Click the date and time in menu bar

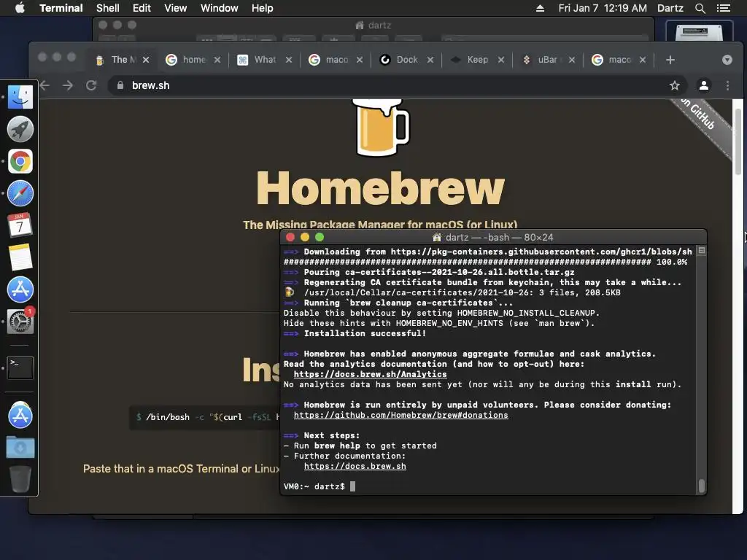coord(603,8)
